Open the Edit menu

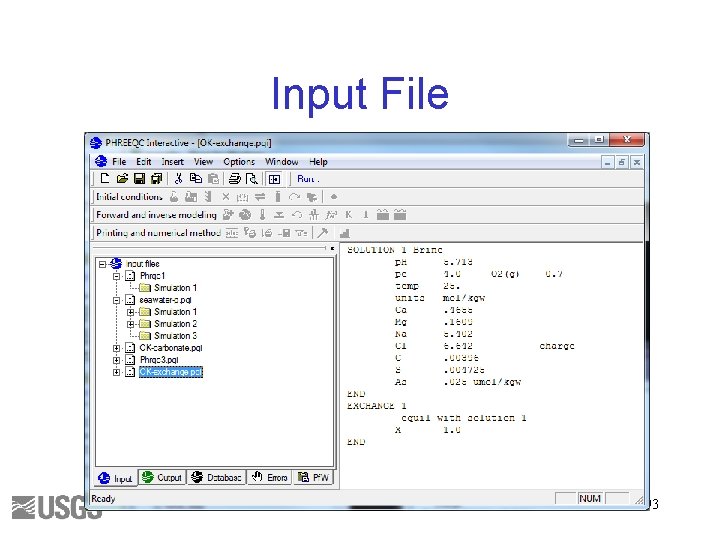(x=143, y=162)
